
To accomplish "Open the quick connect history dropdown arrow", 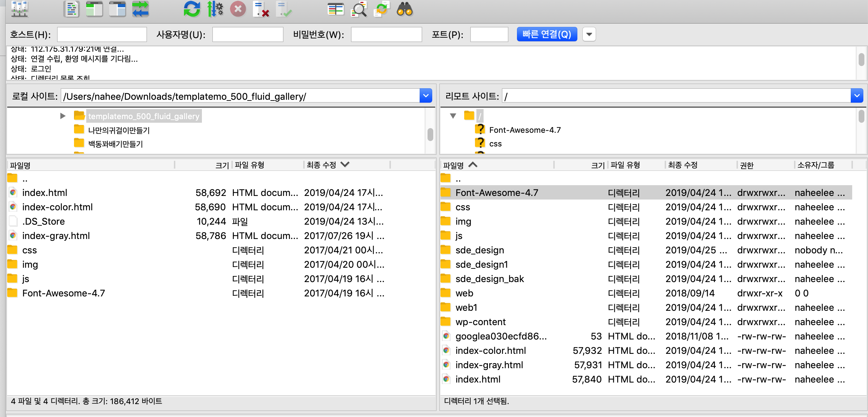I will click(589, 34).
